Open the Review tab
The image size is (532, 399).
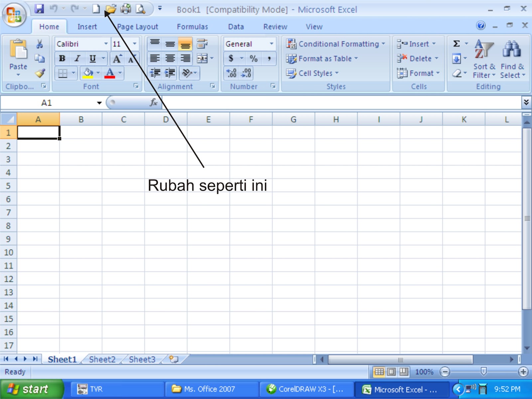[x=275, y=27]
